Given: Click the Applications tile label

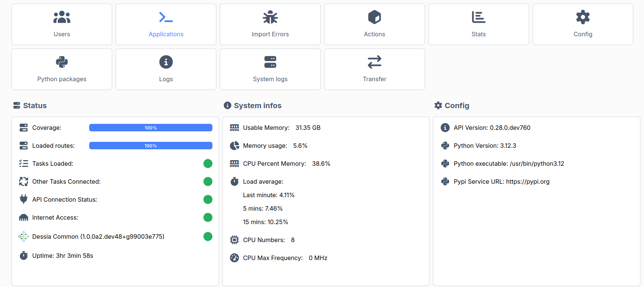Looking at the screenshot, I should pos(166,34).
